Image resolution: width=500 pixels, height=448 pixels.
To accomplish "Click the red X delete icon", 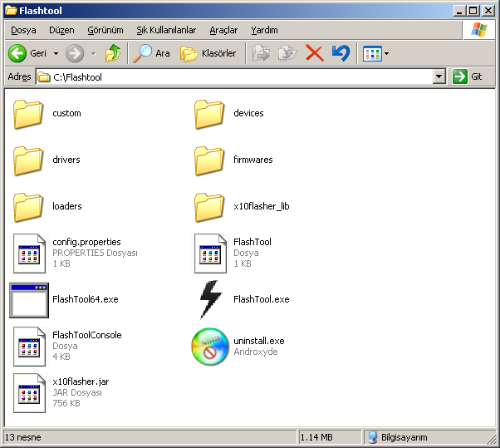I will pos(315,53).
